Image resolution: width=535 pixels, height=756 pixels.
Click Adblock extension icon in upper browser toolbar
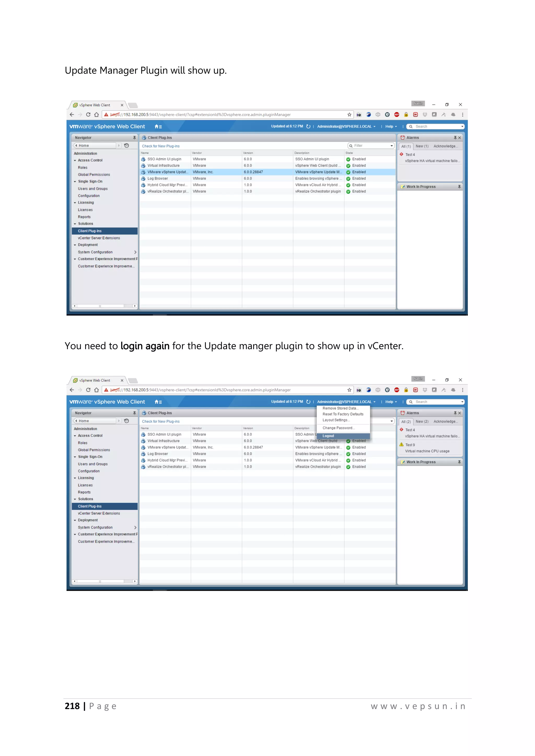click(397, 115)
